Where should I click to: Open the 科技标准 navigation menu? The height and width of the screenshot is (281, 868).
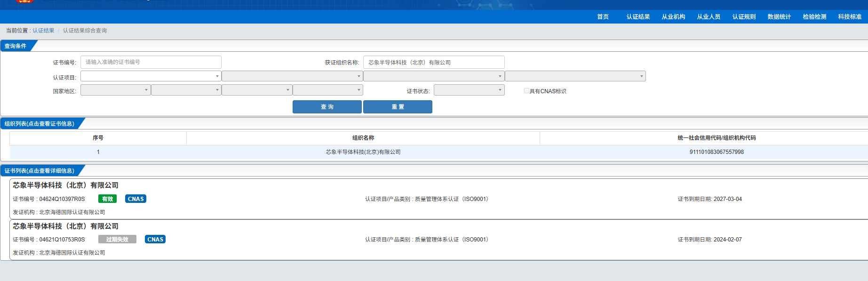tap(850, 17)
